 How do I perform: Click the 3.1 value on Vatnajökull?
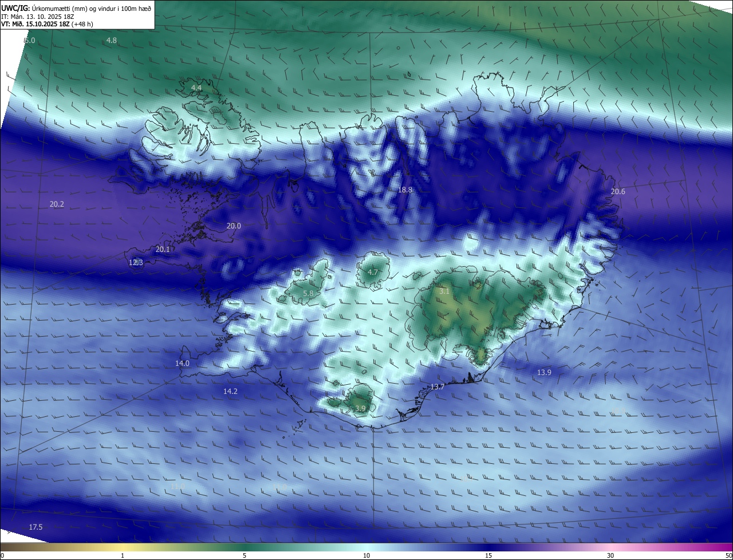[444, 291]
